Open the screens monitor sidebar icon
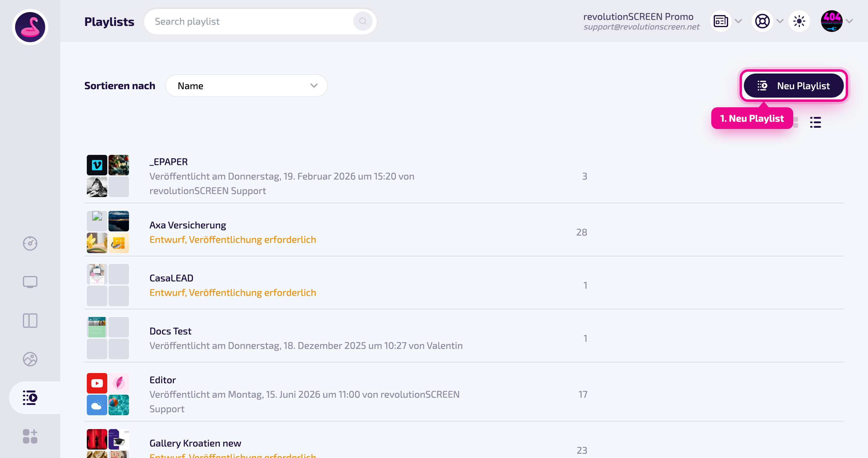The image size is (868, 458). pos(30,282)
